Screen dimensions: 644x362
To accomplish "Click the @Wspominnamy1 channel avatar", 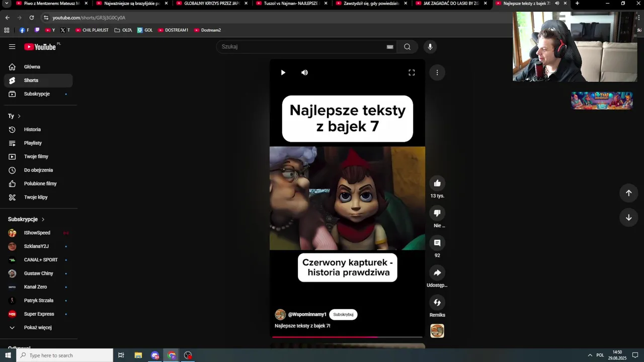I will [x=280, y=315].
